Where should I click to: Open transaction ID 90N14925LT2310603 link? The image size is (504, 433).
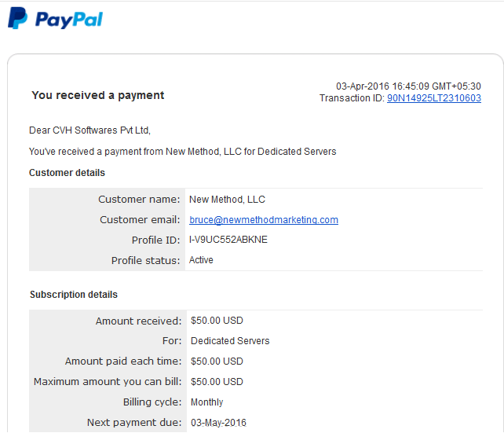(434, 98)
